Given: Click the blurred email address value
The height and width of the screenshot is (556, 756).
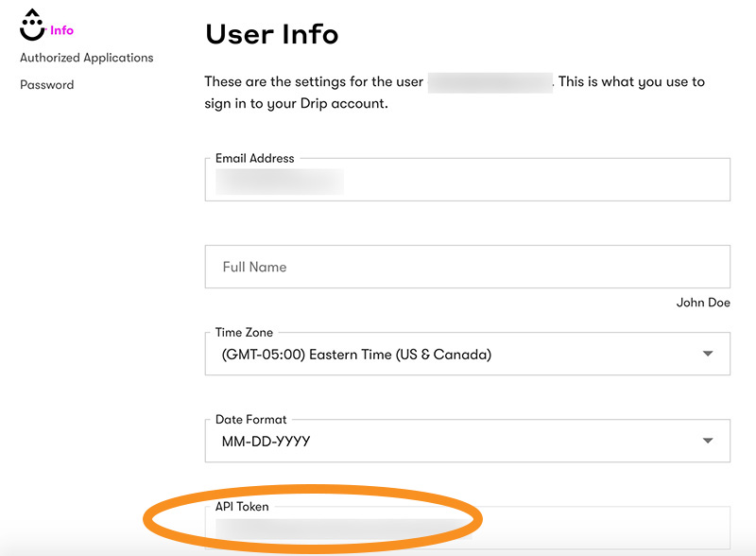Looking at the screenshot, I should point(280,182).
